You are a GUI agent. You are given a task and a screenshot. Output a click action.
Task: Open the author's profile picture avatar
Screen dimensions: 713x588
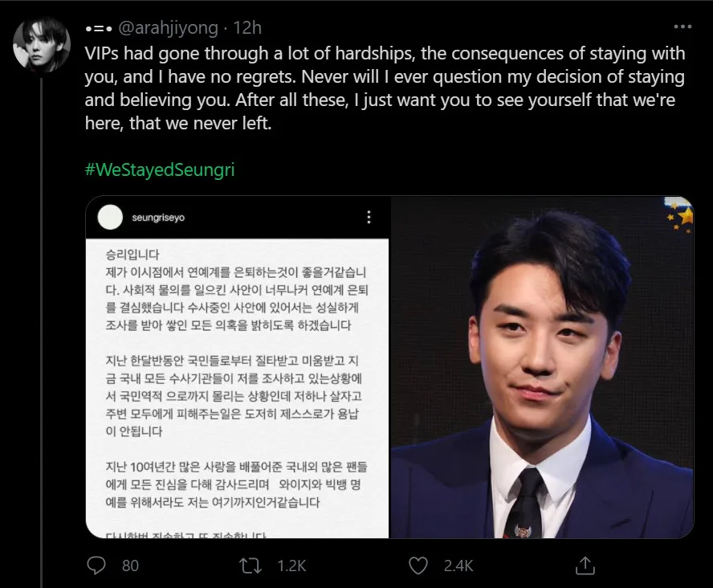pyautogui.click(x=42, y=45)
